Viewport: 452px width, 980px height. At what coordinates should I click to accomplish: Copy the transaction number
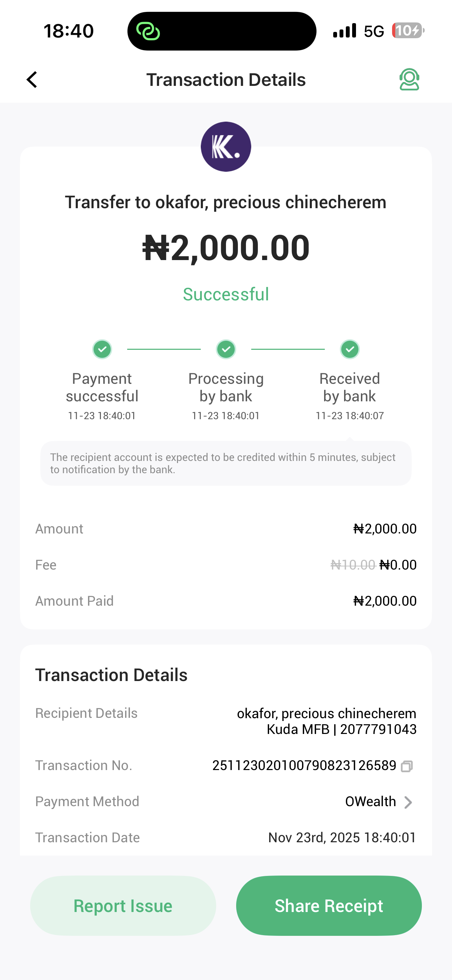pos(406,766)
